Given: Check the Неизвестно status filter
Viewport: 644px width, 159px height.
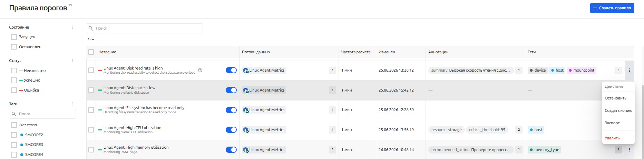Looking at the screenshot, I should [14, 71].
